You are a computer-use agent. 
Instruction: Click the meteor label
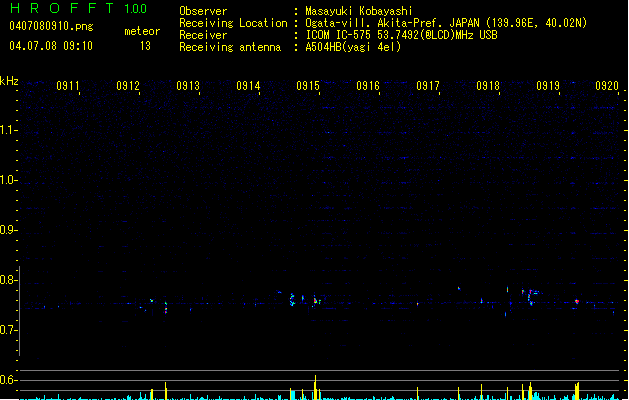coord(142,31)
